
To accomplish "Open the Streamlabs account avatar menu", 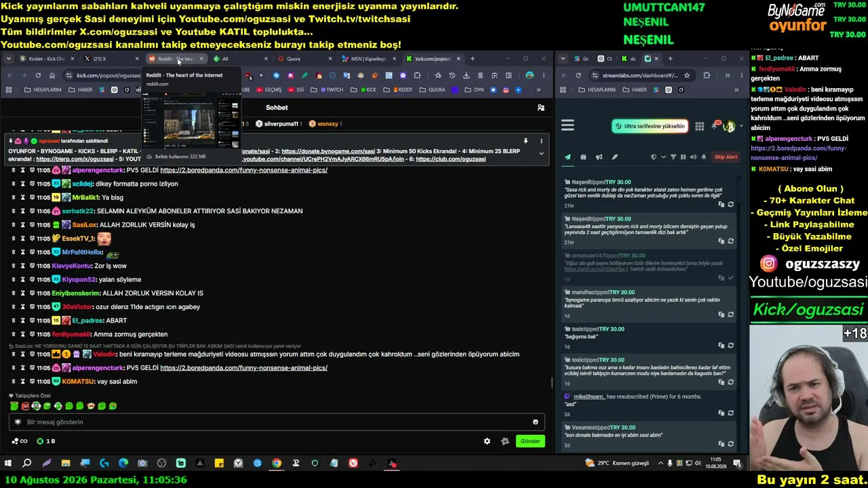I will tap(730, 126).
